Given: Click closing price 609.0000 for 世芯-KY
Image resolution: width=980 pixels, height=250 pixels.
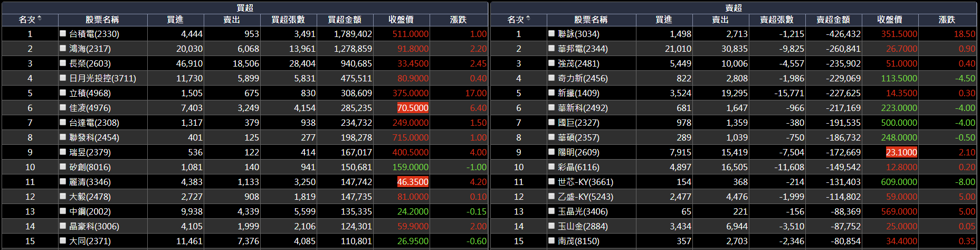Looking at the screenshot, I should tap(899, 182).
